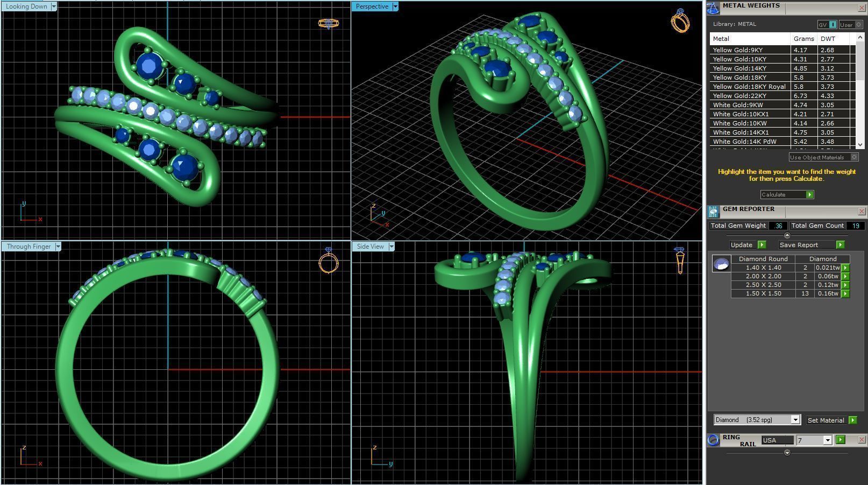
Task: Click metal list scroll up arrow
Action: pyautogui.click(x=859, y=37)
